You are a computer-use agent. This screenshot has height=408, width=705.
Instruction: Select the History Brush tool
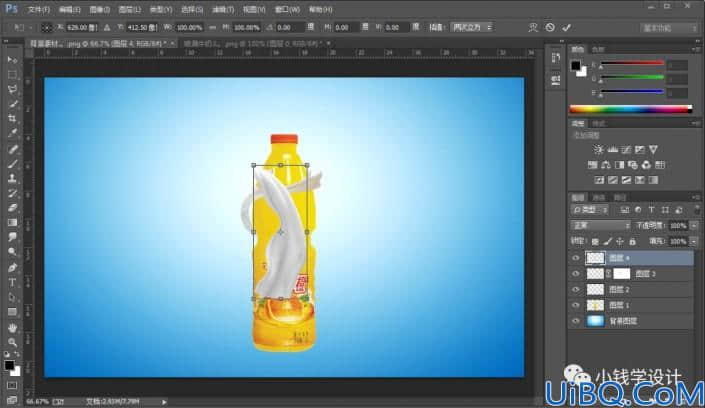(x=12, y=193)
